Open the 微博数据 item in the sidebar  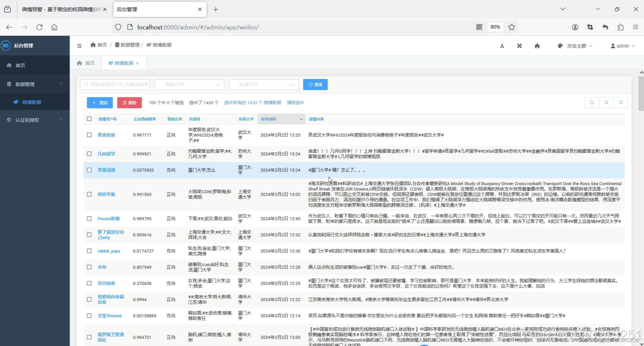[31, 102]
